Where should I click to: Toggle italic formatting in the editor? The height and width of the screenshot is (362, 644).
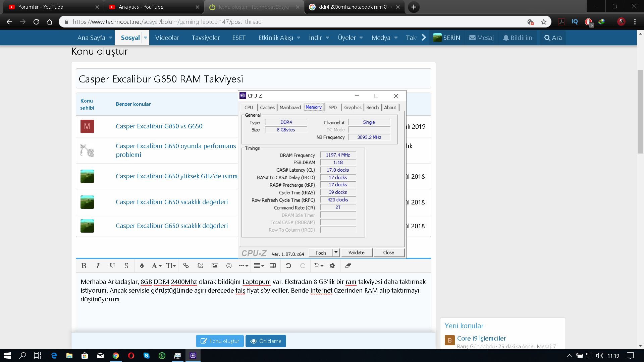tap(98, 266)
